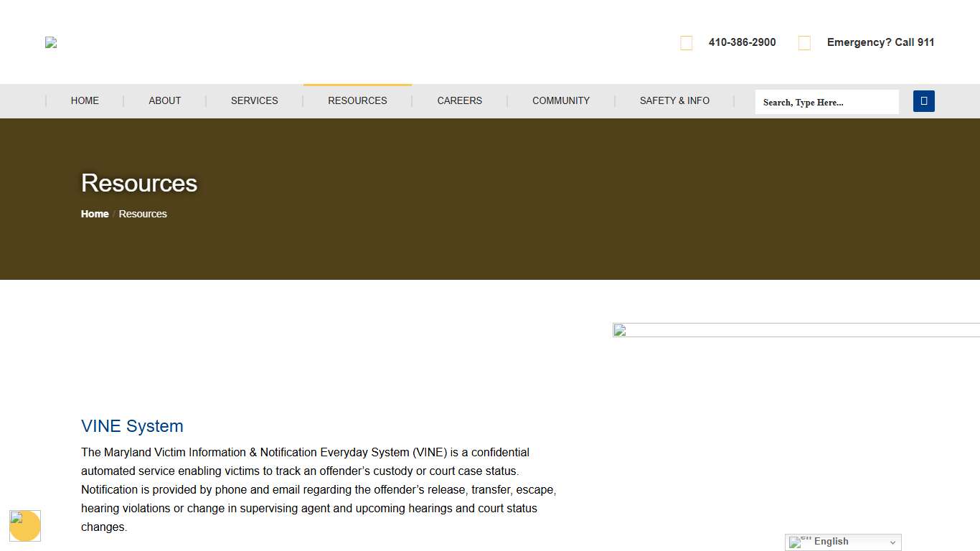
Task: Open the VINE System heading link
Action: (x=132, y=425)
